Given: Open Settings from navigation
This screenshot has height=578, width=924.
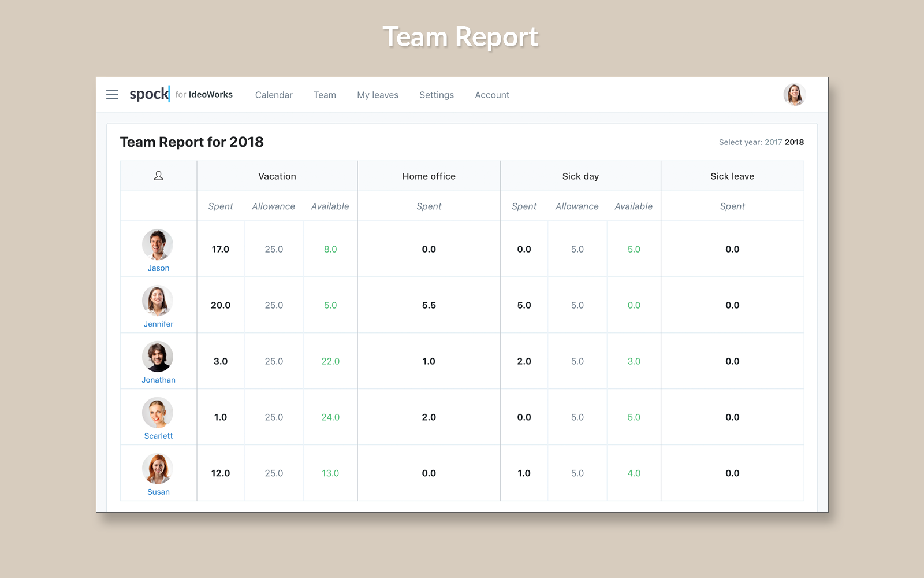Looking at the screenshot, I should coord(437,95).
